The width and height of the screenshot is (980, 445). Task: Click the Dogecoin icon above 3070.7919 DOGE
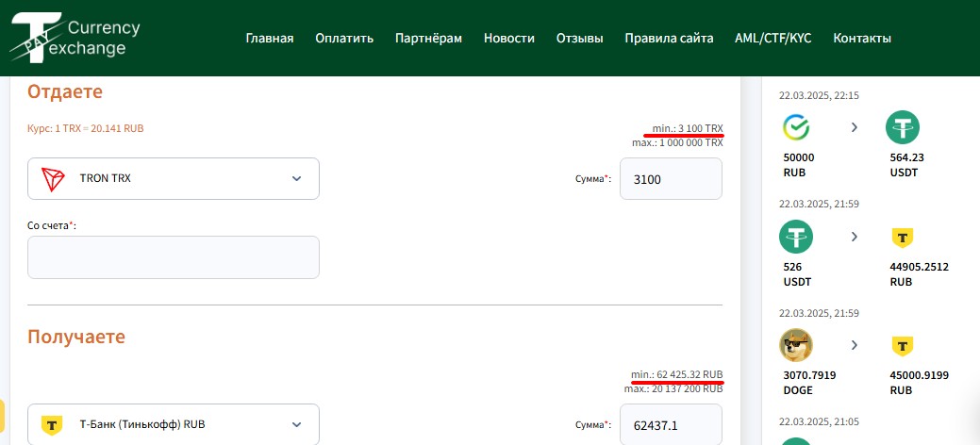pyautogui.click(x=796, y=345)
